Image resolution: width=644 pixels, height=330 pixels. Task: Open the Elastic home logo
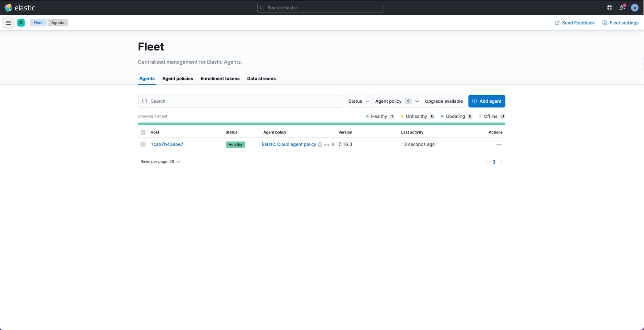point(20,8)
